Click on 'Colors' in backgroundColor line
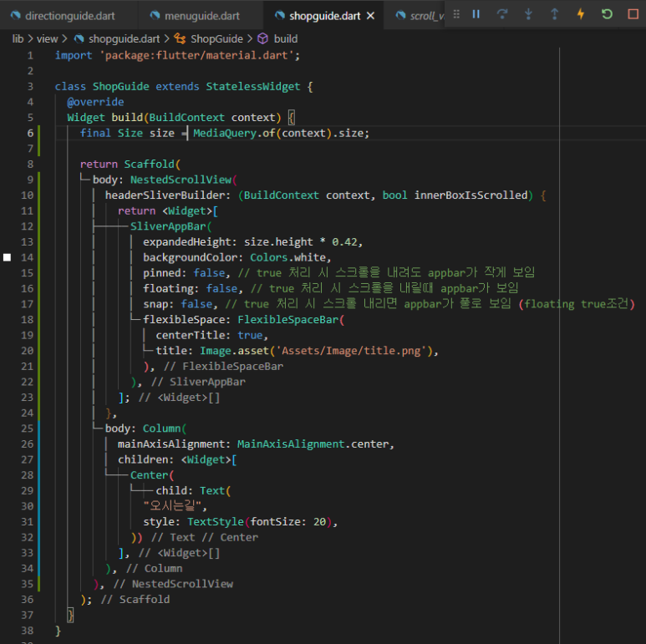 point(268,257)
